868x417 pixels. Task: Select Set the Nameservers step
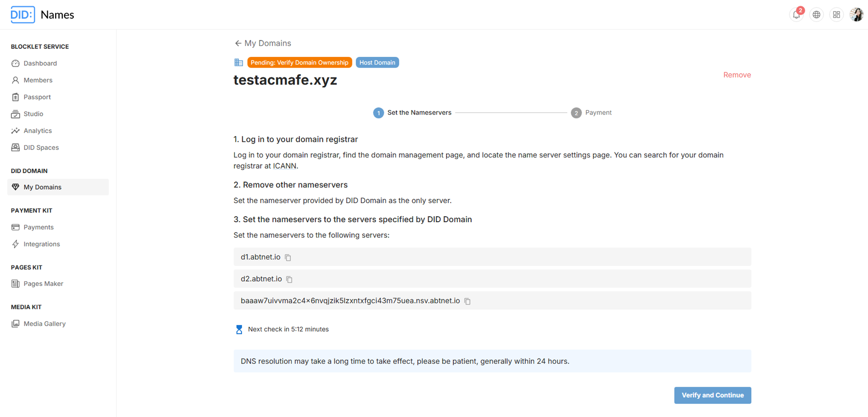(412, 113)
